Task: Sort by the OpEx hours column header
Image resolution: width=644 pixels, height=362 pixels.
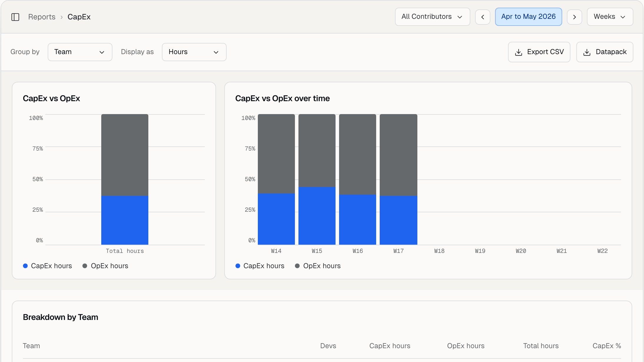Action: [x=466, y=346]
